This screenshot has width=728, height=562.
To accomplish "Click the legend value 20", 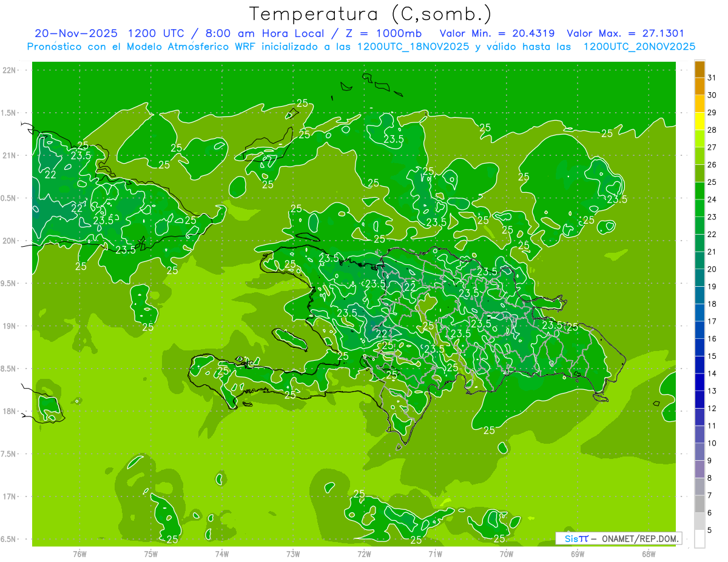I will click(712, 269).
